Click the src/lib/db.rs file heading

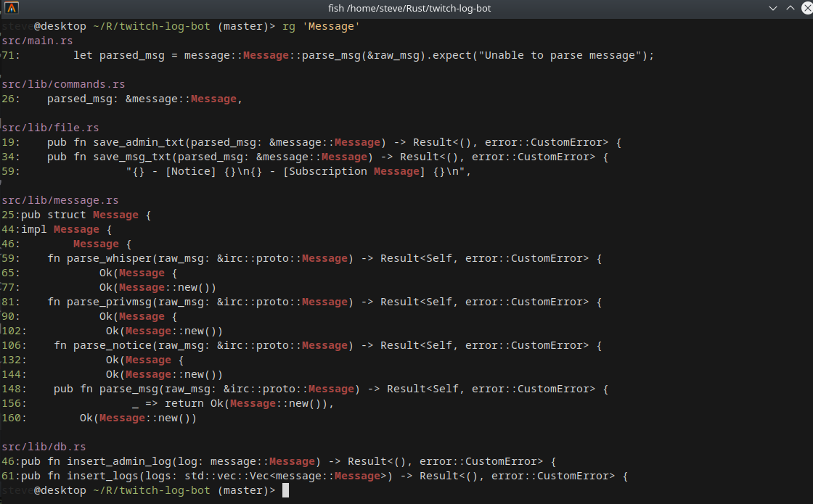(x=44, y=447)
